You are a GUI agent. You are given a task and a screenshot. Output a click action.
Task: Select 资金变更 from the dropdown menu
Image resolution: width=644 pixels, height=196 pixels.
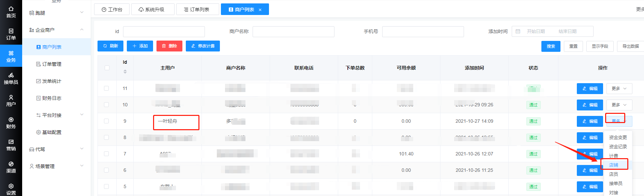(x=618, y=137)
